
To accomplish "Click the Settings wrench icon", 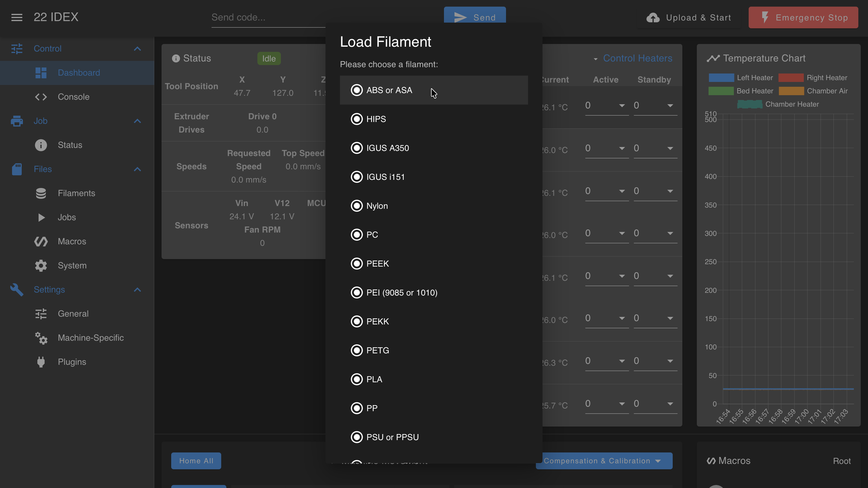I will [17, 289].
